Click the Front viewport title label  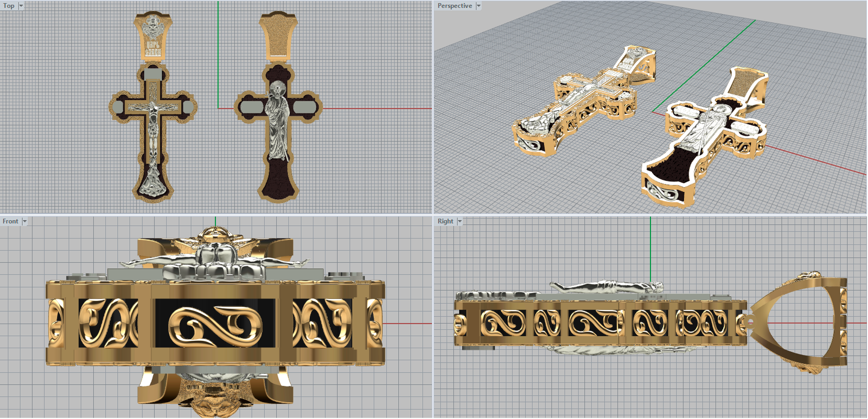point(10,221)
